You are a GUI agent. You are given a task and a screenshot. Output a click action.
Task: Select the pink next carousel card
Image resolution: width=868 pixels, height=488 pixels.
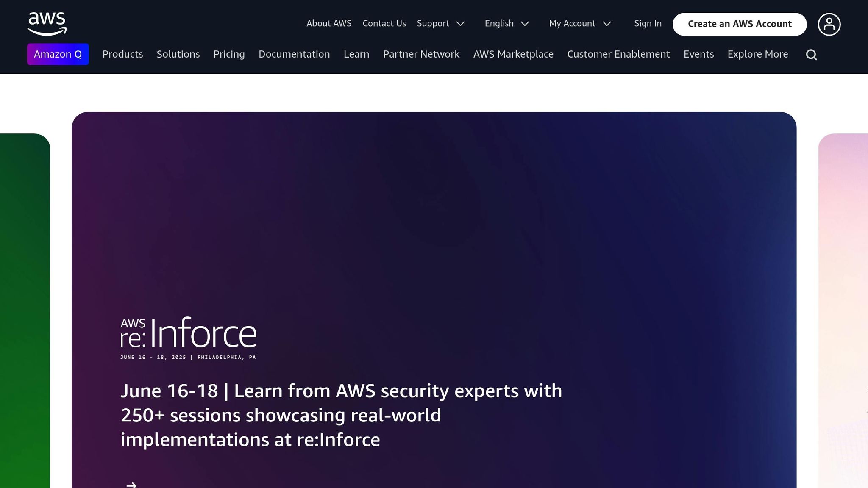(x=843, y=311)
